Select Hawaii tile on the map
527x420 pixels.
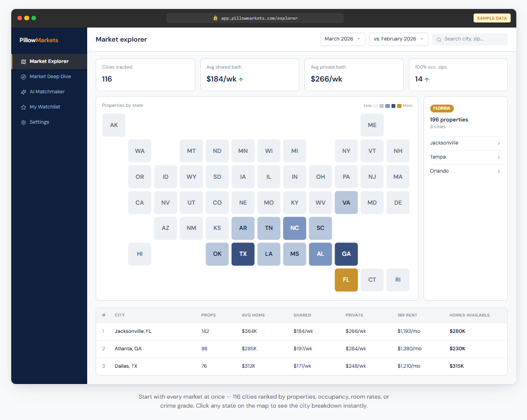tap(139, 254)
